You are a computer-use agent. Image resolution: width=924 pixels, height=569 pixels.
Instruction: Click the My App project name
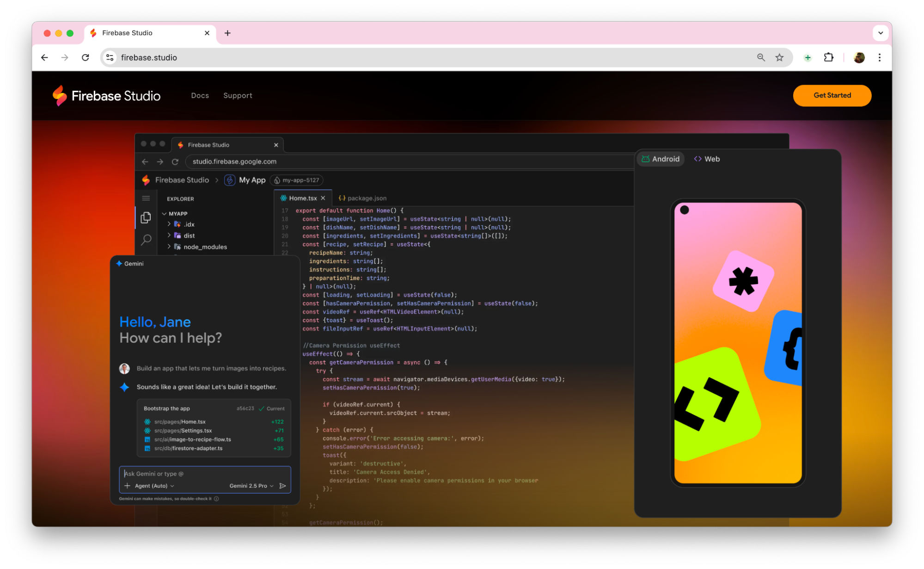pos(252,180)
